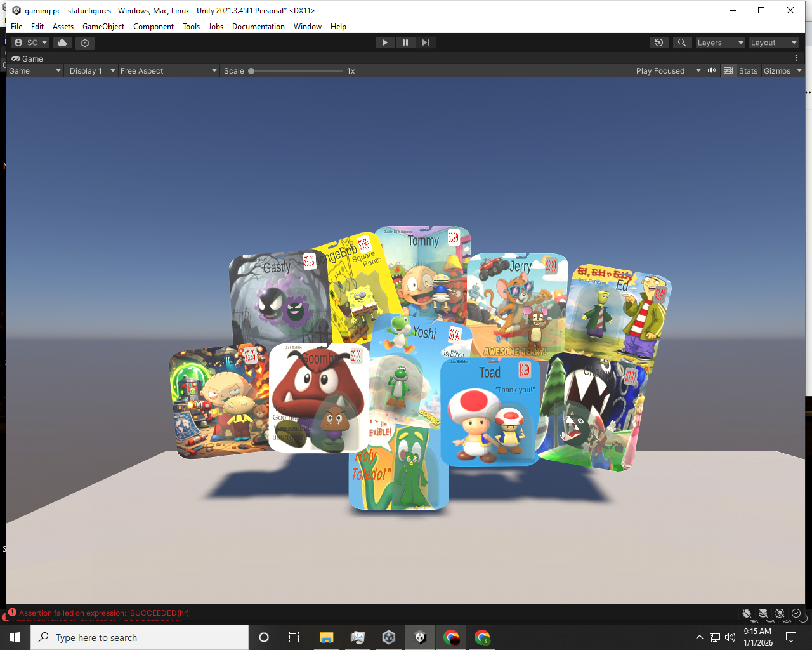Click the cache server status icon

coord(763,613)
